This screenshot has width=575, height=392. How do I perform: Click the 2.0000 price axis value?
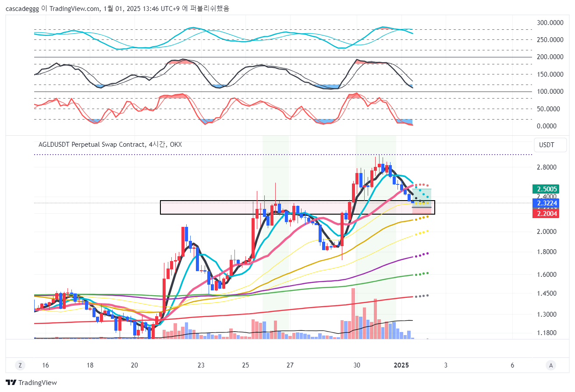point(546,232)
